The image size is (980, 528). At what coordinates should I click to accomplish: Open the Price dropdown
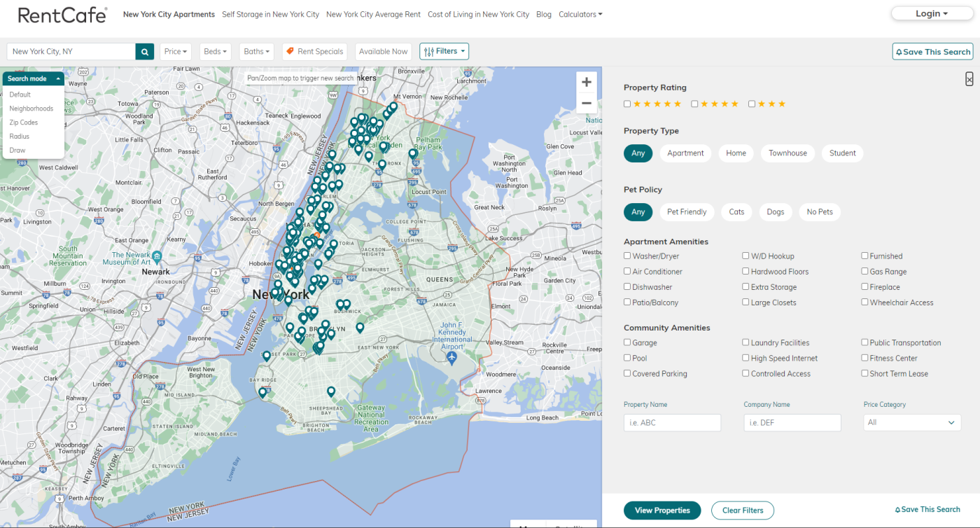(x=175, y=51)
